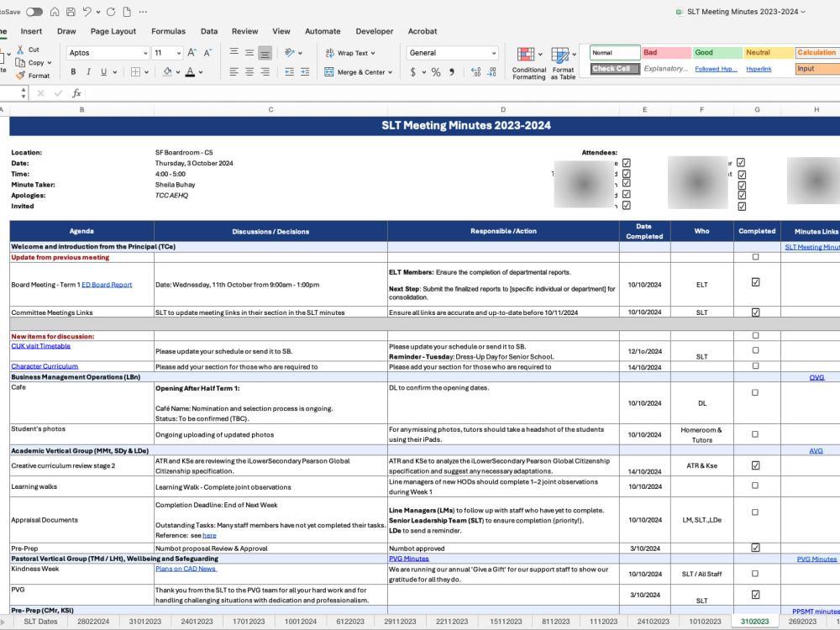Apply cell borders

tap(135, 71)
